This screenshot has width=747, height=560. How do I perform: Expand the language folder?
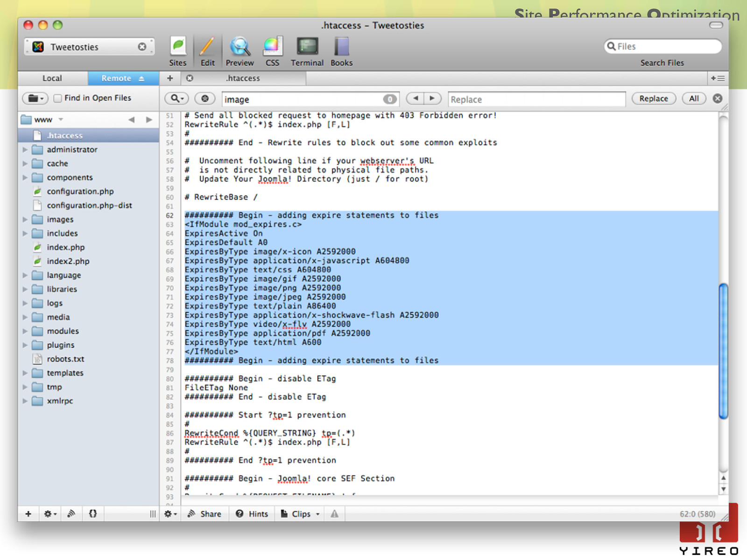point(25,275)
